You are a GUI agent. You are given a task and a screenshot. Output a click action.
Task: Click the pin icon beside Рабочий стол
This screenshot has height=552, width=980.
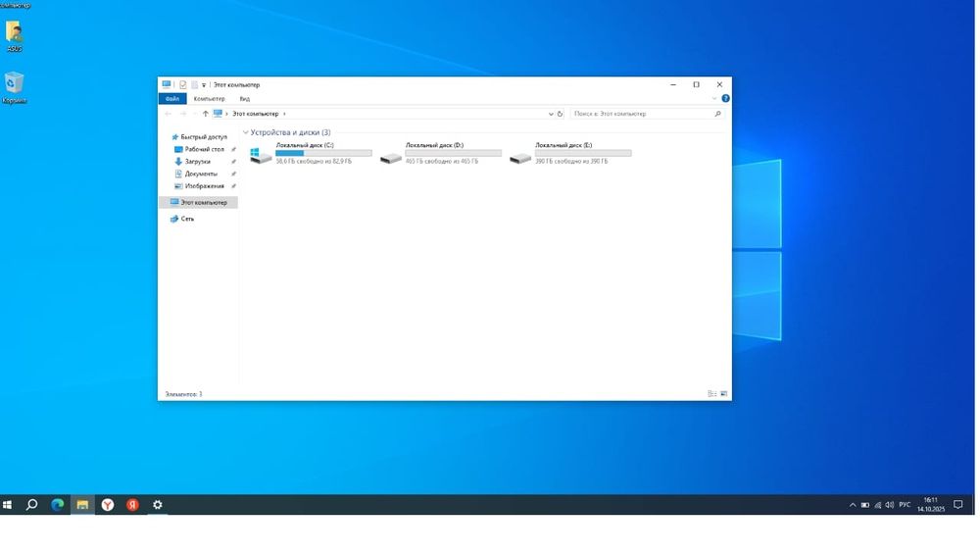[x=234, y=149]
